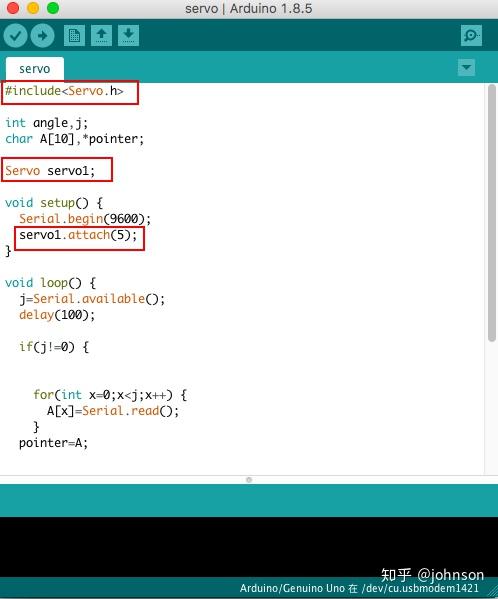Viewport: 498px width, 599px height.
Task: Click the Arduino/Genuino Uno board status text
Action: coord(359,588)
